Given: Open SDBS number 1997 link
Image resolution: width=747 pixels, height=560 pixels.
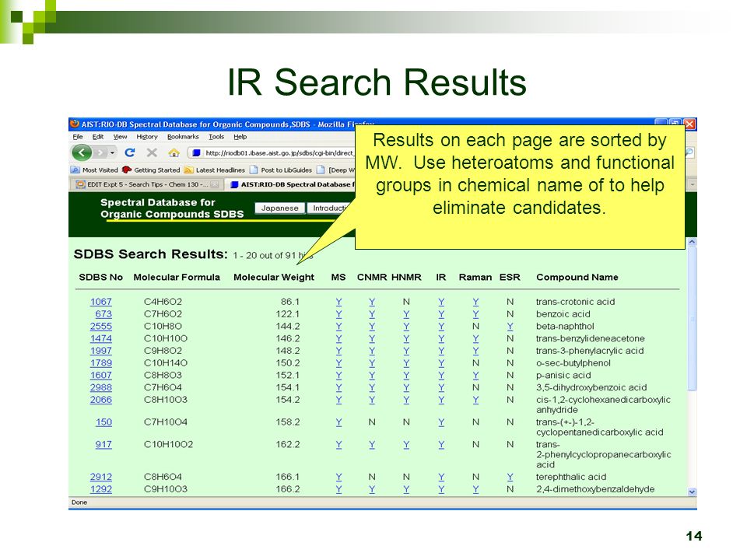Looking at the screenshot, I should [x=101, y=351].
